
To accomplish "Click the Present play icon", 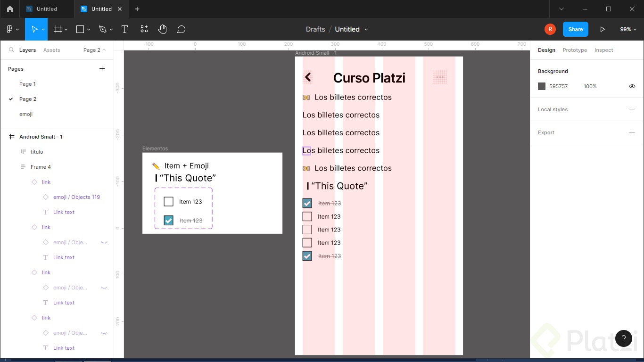I will coord(603,29).
